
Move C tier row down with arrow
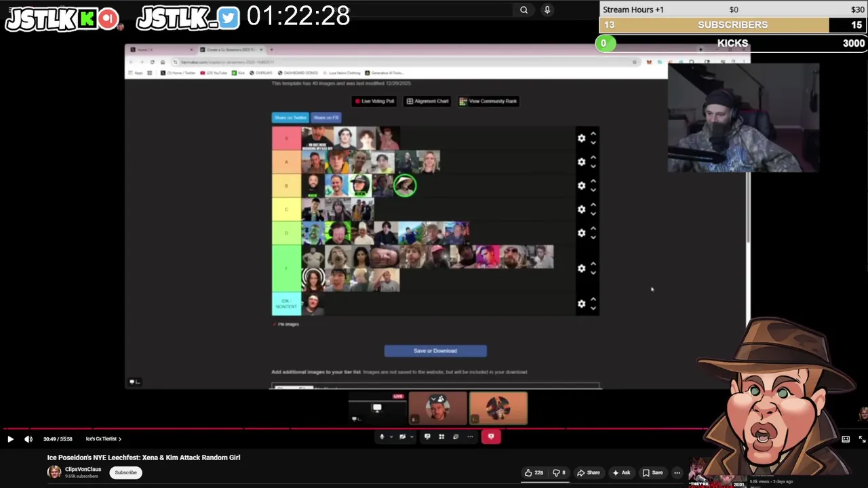click(593, 213)
